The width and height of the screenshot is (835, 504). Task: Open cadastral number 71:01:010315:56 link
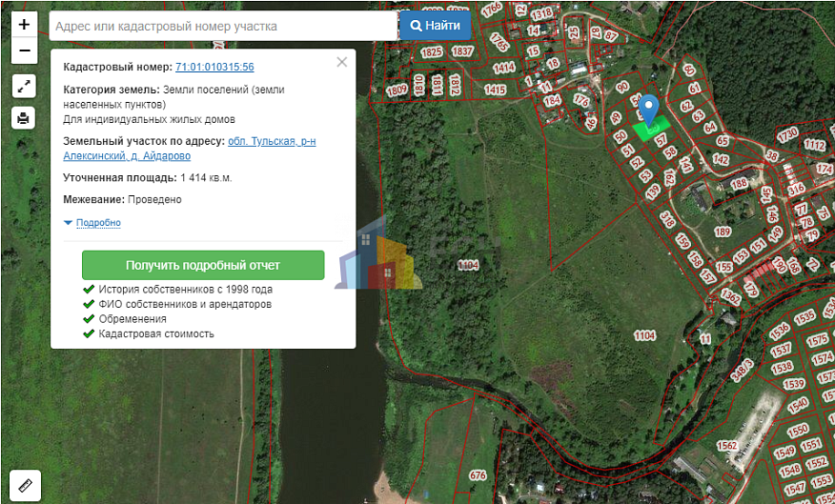(x=214, y=67)
